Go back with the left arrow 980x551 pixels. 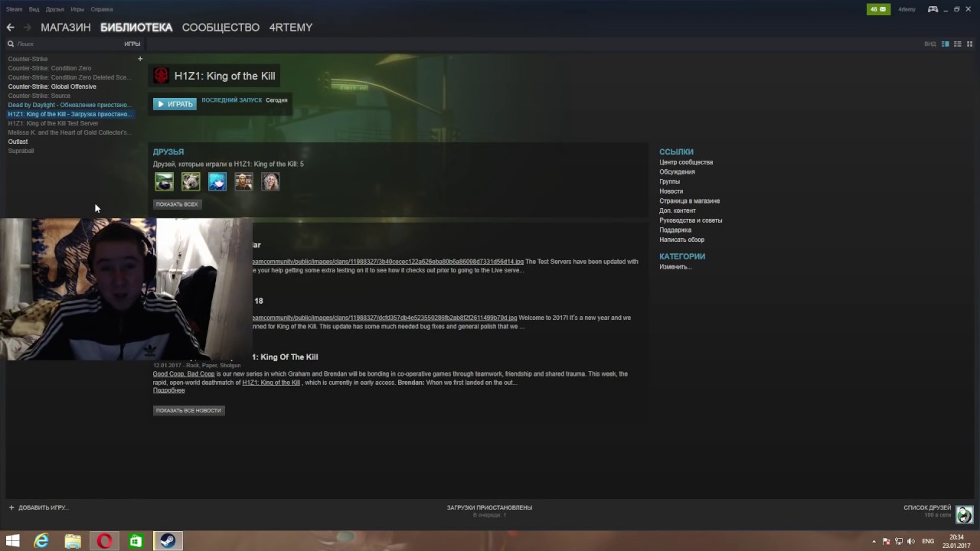(x=10, y=28)
